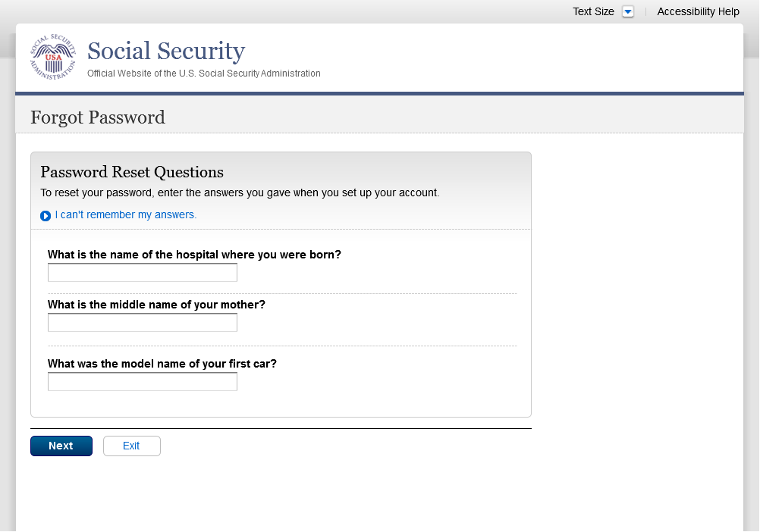Focus the first car model answer field
The width and height of the screenshot is (760, 532).
(143, 382)
